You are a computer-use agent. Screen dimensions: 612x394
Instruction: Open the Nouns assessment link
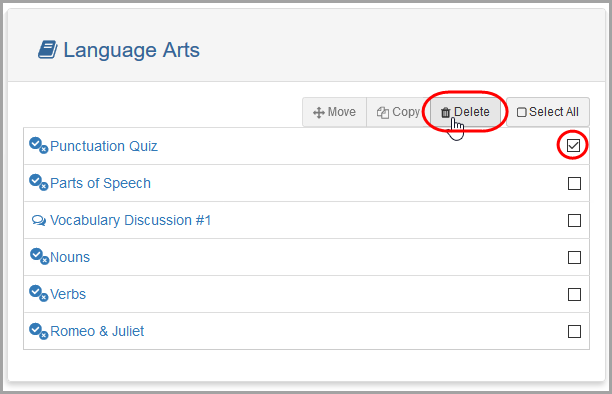click(x=70, y=257)
